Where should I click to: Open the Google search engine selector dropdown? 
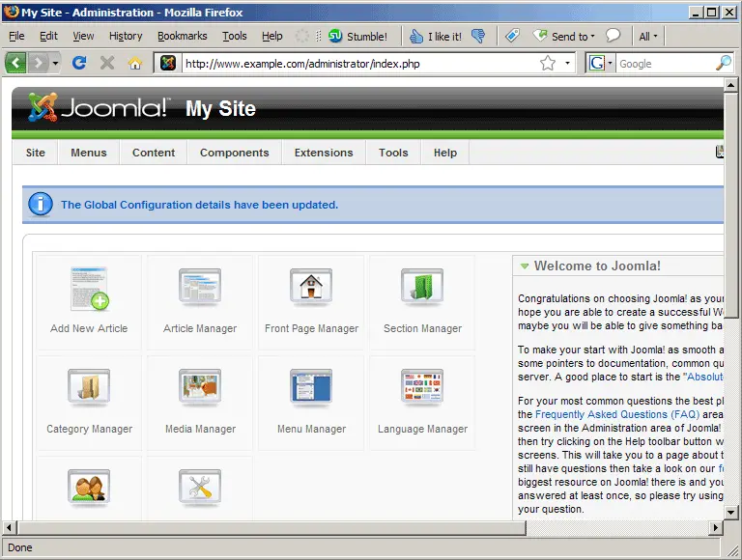pyautogui.click(x=601, y=63)
